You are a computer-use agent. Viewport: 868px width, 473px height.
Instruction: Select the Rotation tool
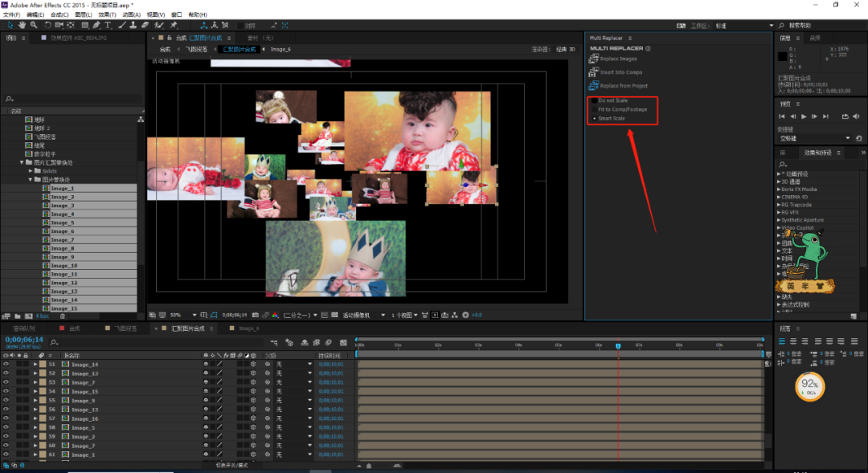pos(47,26)
